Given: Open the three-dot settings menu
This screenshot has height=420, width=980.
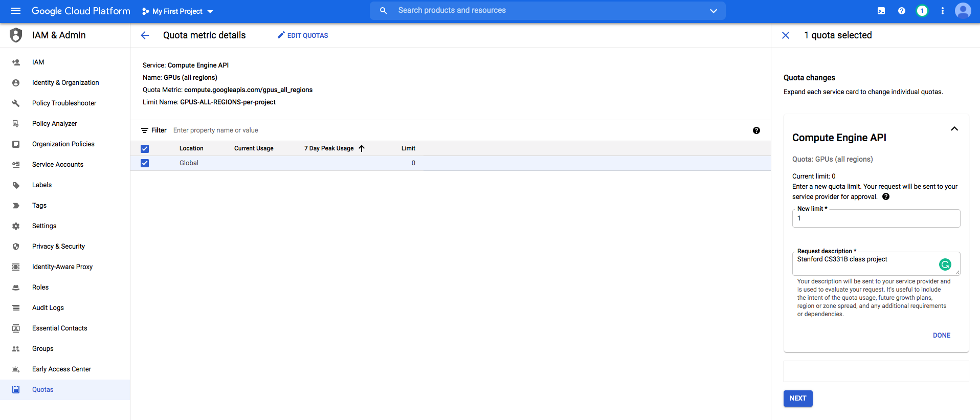Looking at the screenshot, I should point(942,11).
